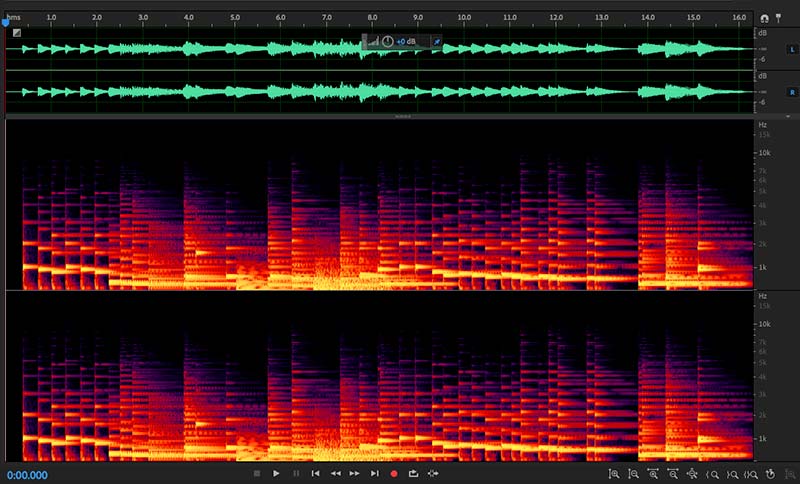Stop playback with the Stop button
The width and height of the screenshot is (800, 484).
click(x=257, y=473)
